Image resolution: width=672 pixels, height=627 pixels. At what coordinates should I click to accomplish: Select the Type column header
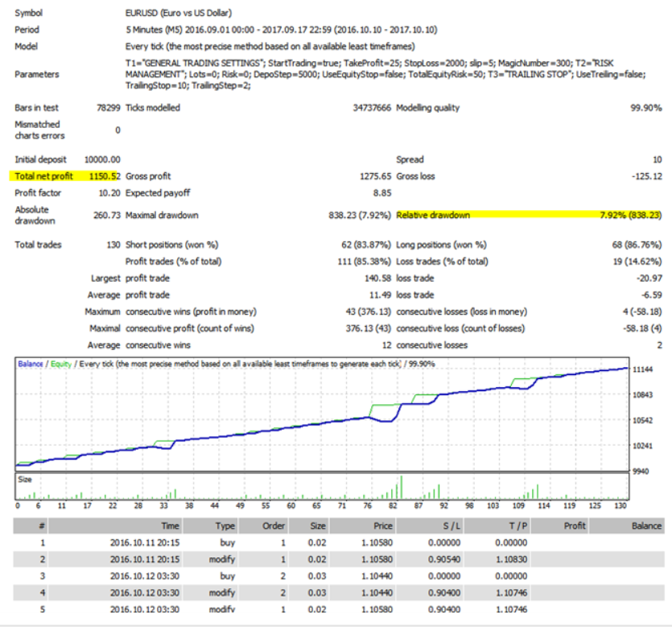point(225,526)
